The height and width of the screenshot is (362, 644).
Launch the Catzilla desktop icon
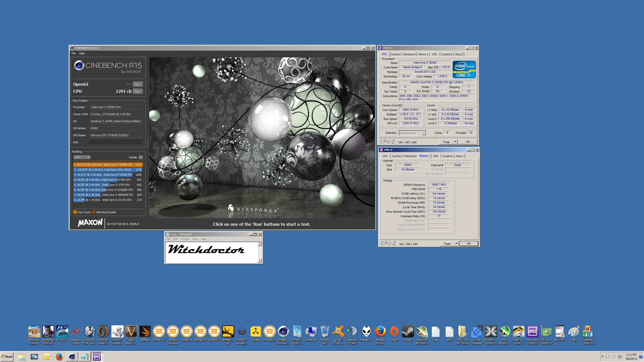pyautogui.click(x=256, y=332)
